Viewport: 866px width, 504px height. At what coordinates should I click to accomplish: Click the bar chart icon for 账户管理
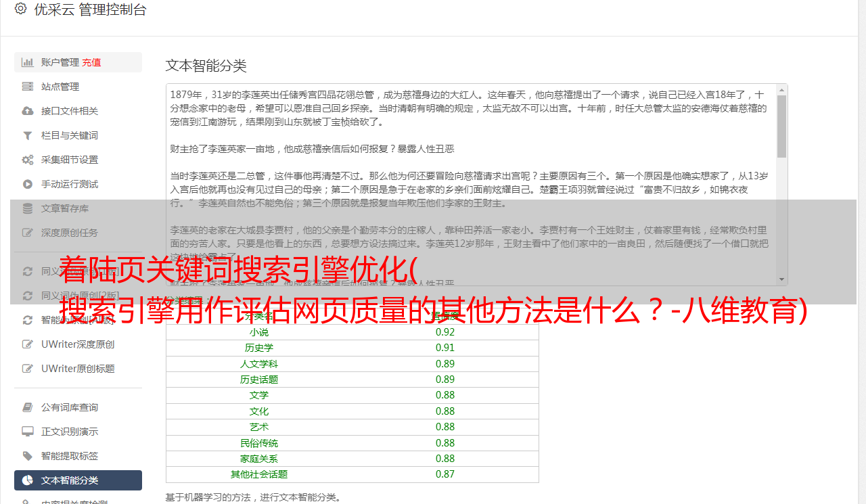[28, 62]
